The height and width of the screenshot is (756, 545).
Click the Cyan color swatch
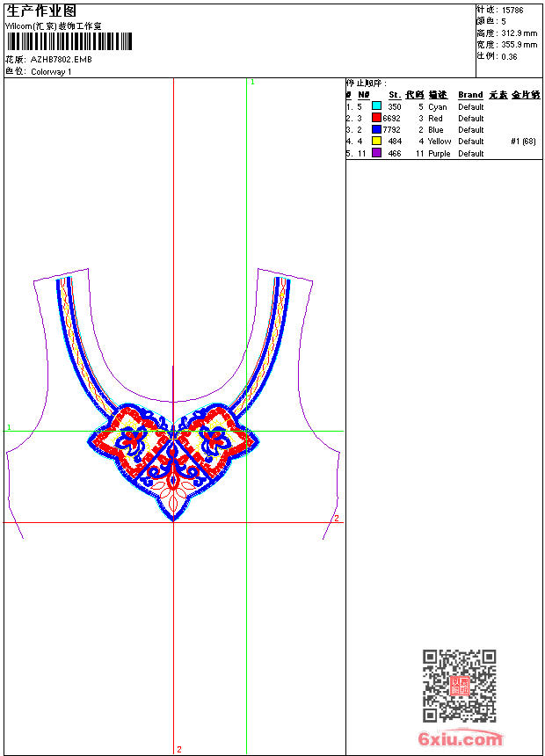point(376,106)
